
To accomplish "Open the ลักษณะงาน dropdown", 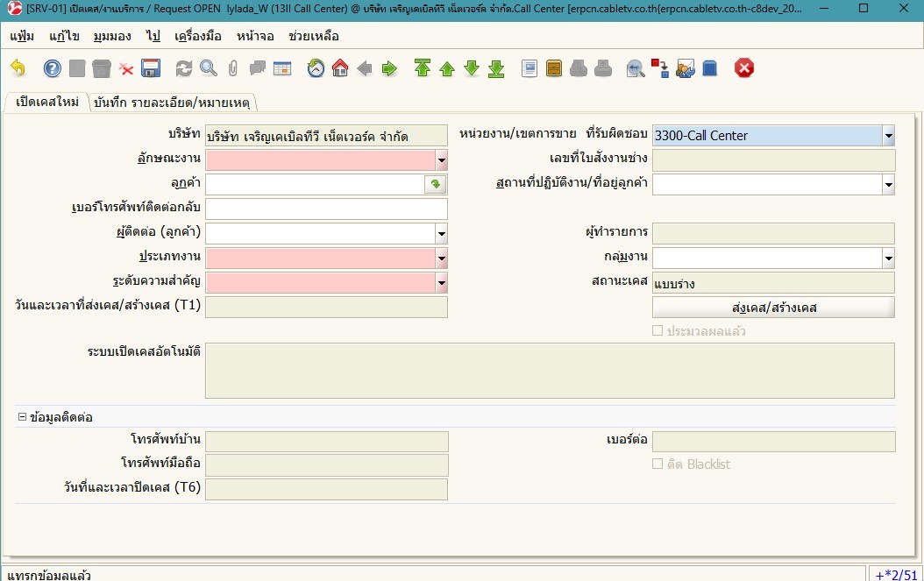I will 442,160.
